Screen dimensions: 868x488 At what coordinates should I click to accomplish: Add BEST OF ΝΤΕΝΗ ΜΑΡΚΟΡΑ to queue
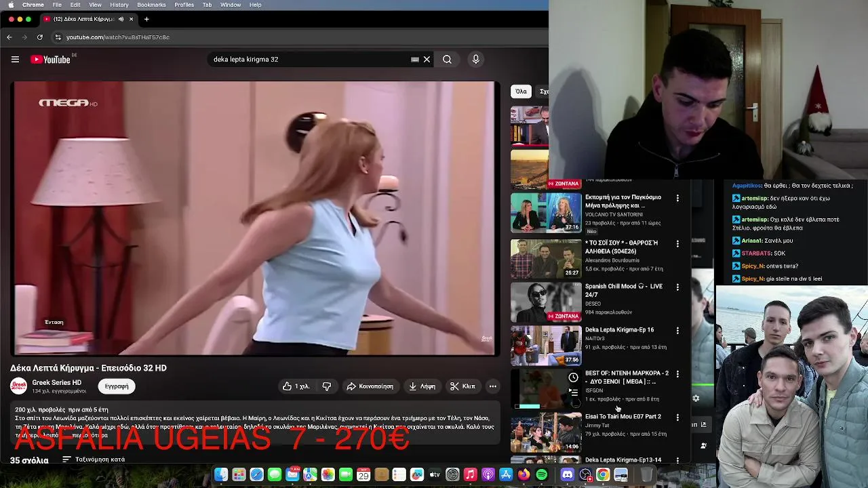pyautogui.click(x=573, y=392)
